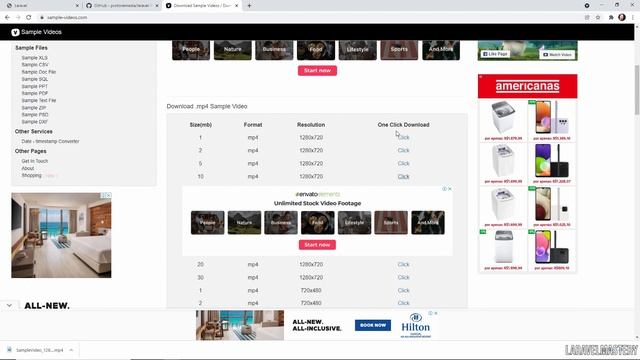Click the Like Page Facebook button
The width and height of the screenshot is (640, 360).
point(495,54)
